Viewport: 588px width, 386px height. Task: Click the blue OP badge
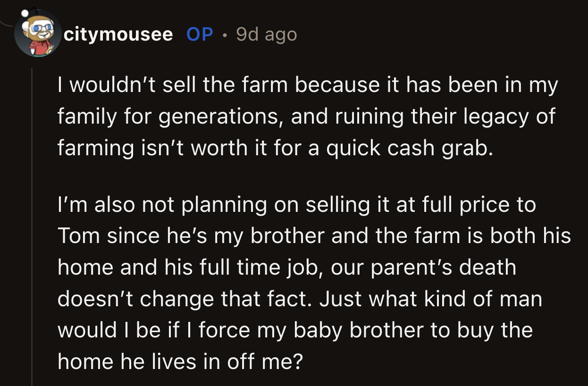click(x=199, y=34)
